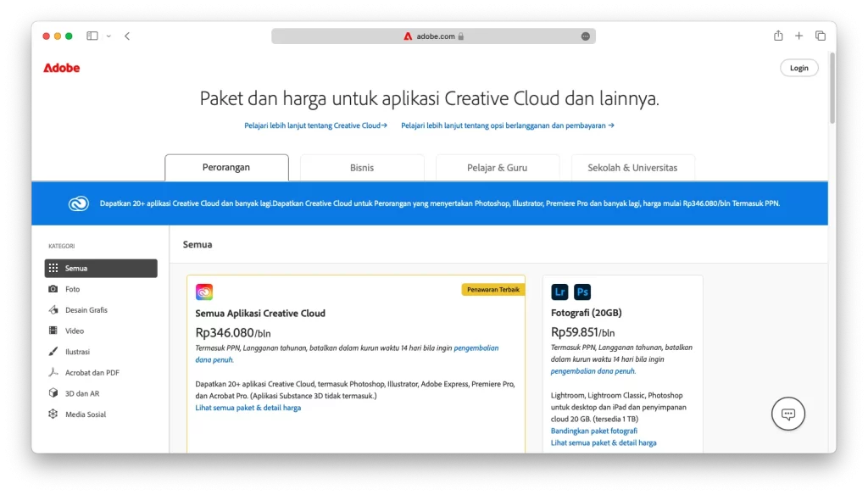Switch to the Sekolah & Universitas tab
Image resolution: width=868 pixels, height=495 pixels.
tap(632, 168)
